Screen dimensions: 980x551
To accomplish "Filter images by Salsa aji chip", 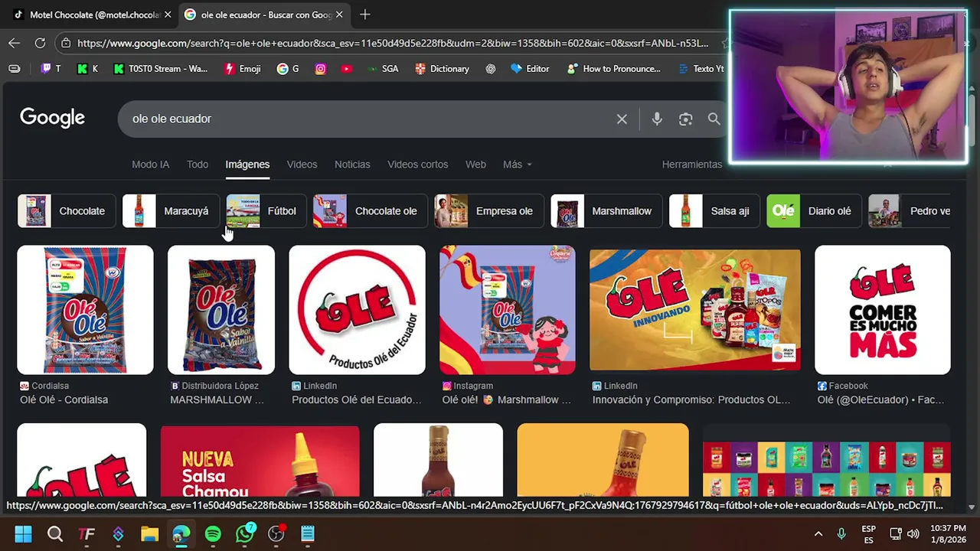I will [714, 211].
